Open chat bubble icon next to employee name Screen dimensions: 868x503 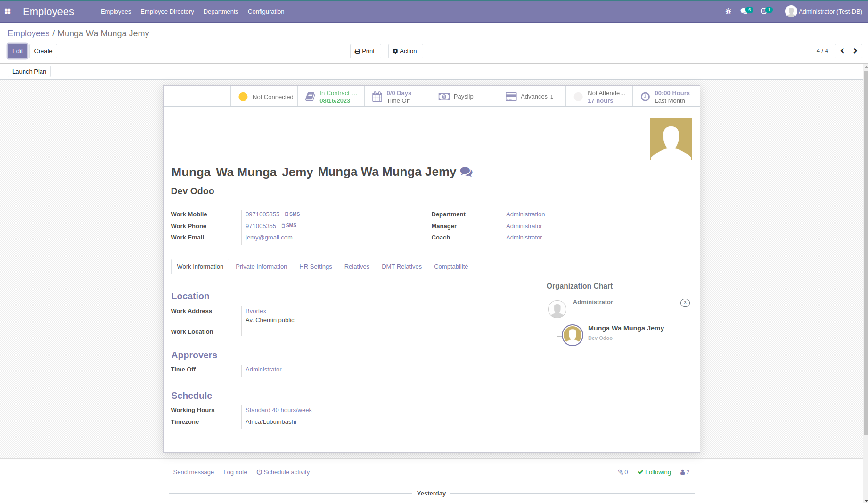click(466, 172)
